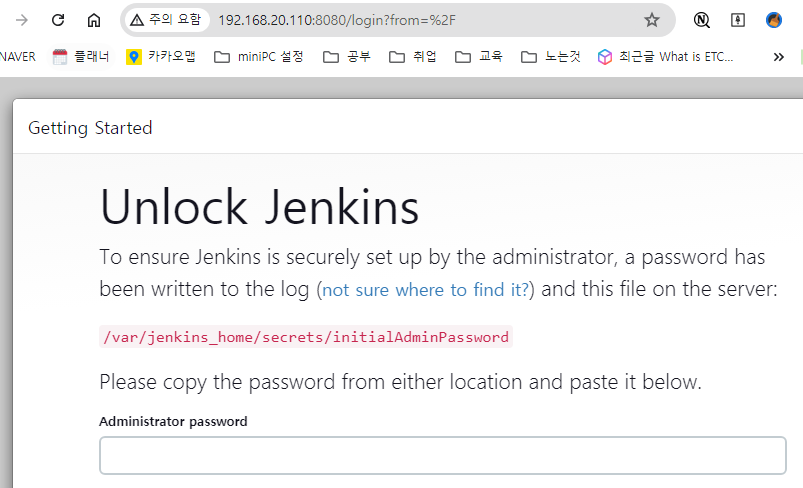The width and height of the screenshot is (803, 488).
Task: Click the browser forward arrow
Action: (x=22, y=20)
